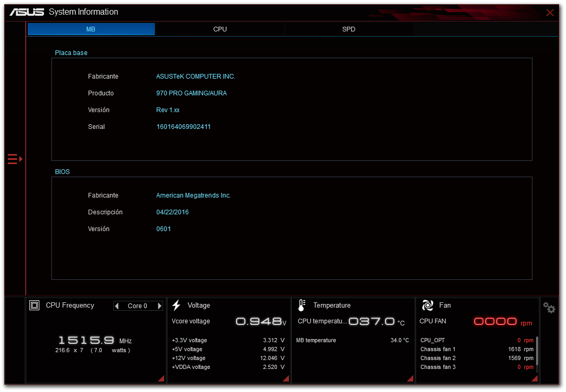
Task: Expand the CPU Frequency panel corner triangle
Action: tap(162, 378)
